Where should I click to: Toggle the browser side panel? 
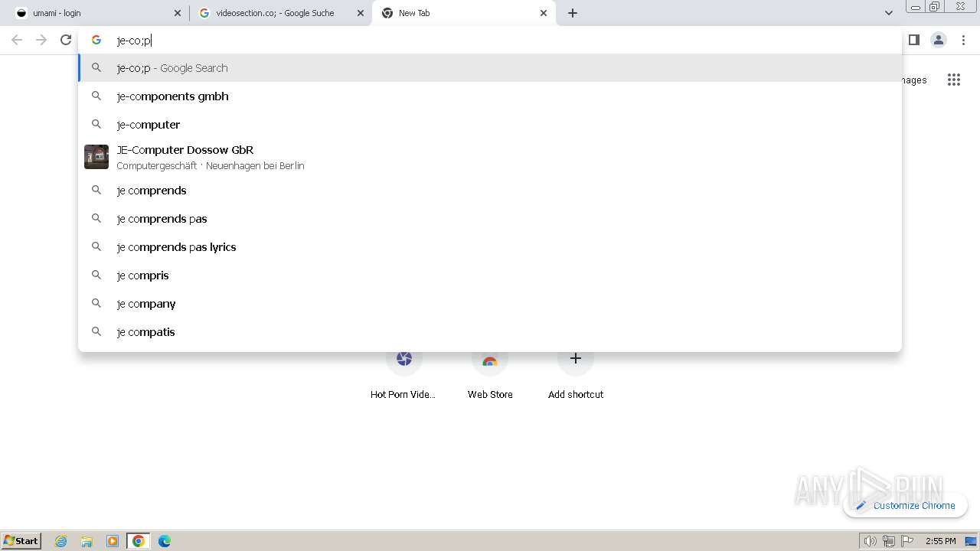coord(914,40)
